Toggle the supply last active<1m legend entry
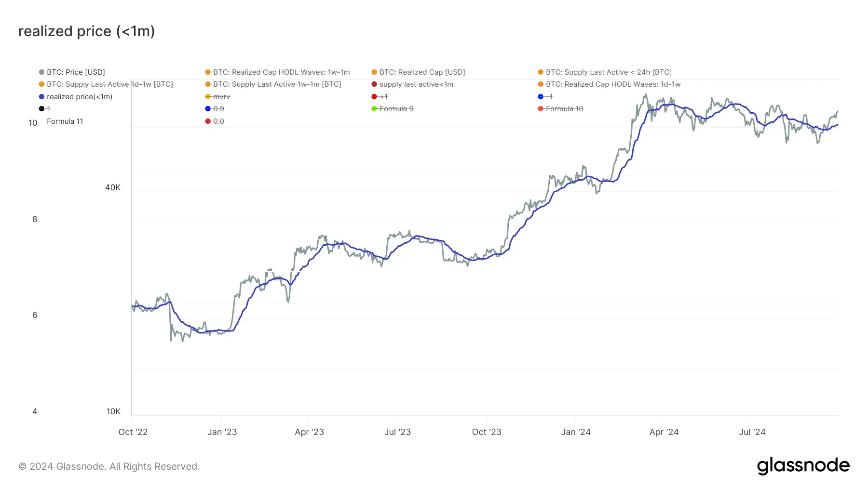The height and width of the screenshot is (488, 868). pyautogui.click(x=412, y=84)
